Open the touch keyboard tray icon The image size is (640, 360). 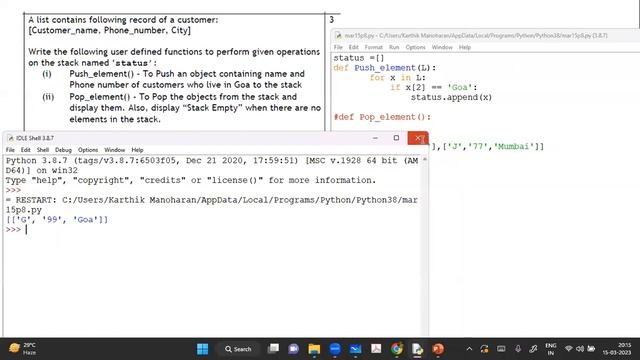click(x=501, y=349)
